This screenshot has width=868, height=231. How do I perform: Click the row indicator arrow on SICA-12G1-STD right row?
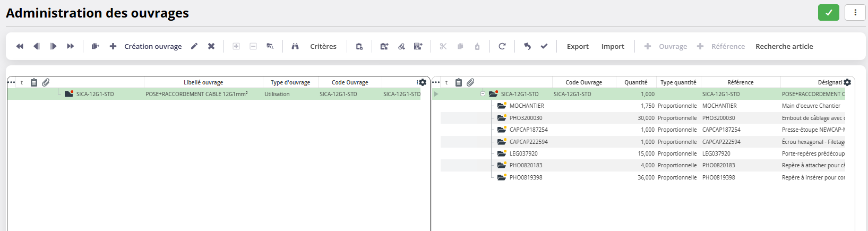point(436,94)
